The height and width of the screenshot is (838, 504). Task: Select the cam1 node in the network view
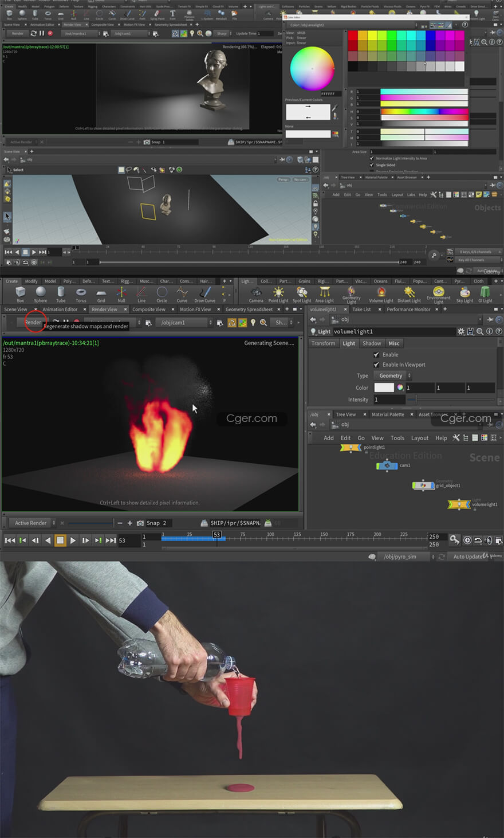(387, 466)
